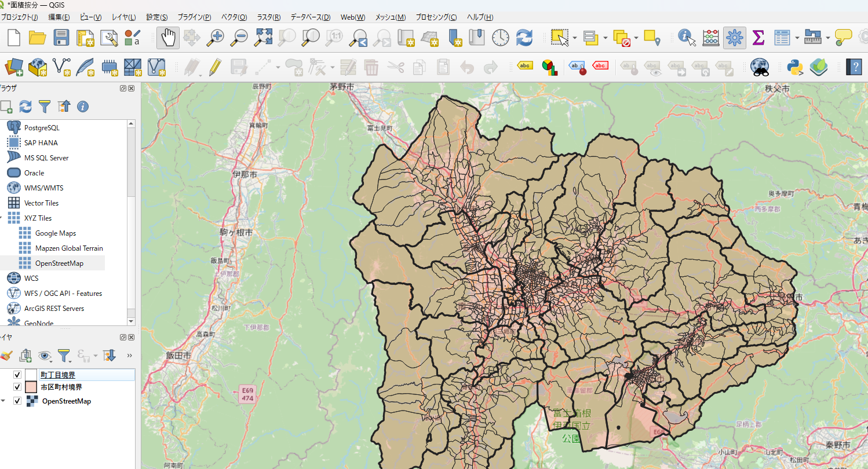Click Add Group icon in Layers panel
Image resolution: width=868 pixels, height=469 pixels.
[25, 355]
